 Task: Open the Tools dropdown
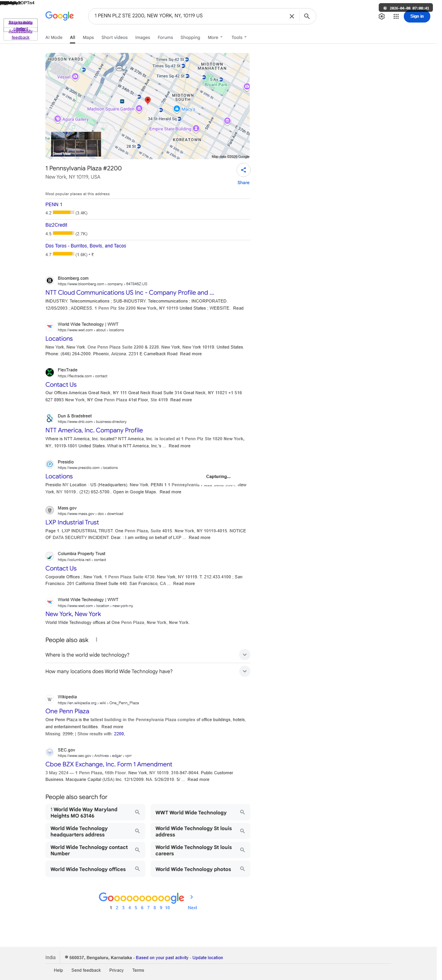click(239, 37)
